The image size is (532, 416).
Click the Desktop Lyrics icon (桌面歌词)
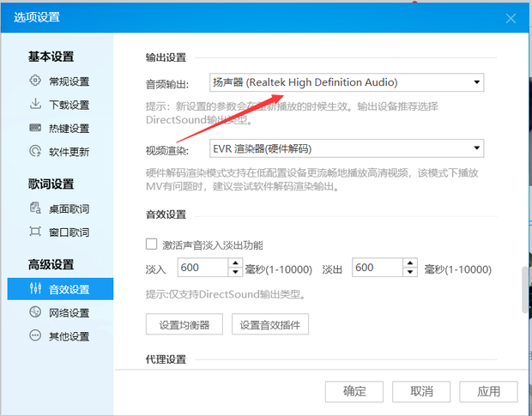(35, 208)
